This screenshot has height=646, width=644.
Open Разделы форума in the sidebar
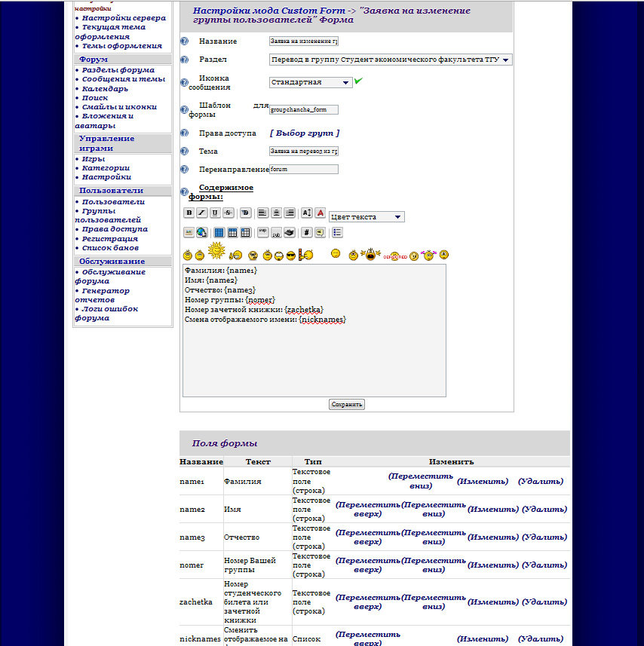click(118, 70)
